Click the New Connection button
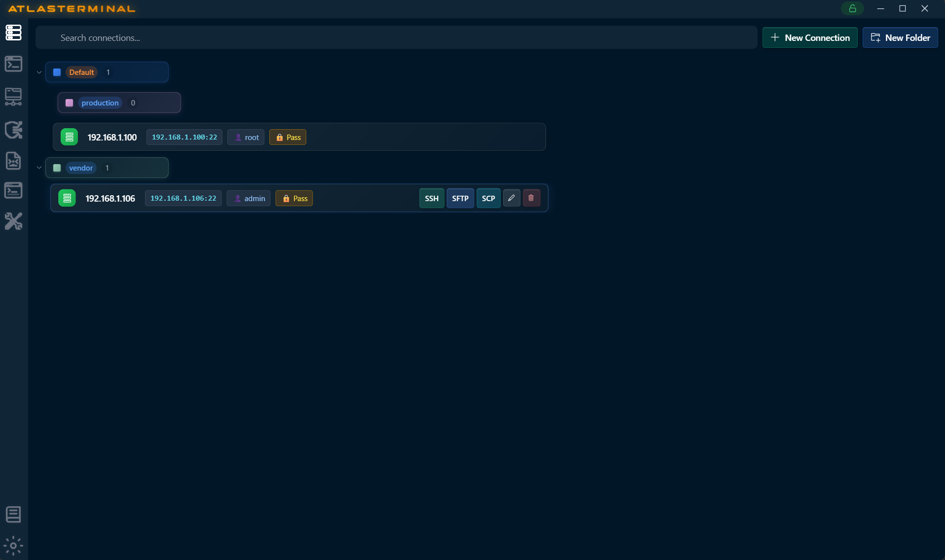Viewport: 945px width, 560px height. pyautogui.click(x=809, y=37)
